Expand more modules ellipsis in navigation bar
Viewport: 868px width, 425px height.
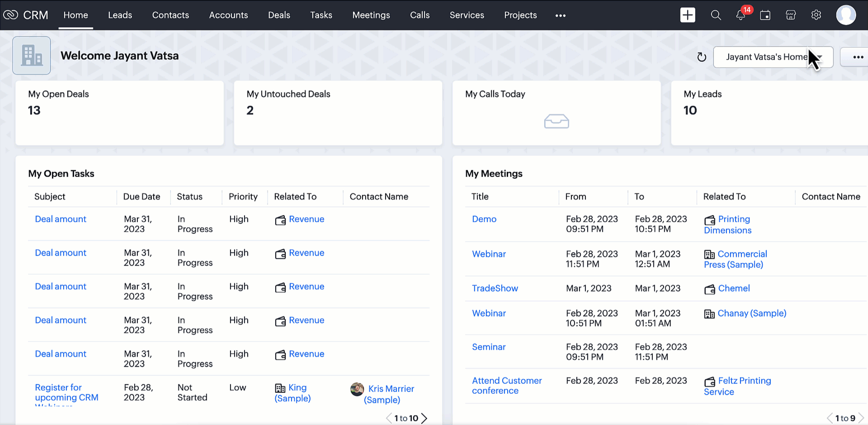(560, 15)
